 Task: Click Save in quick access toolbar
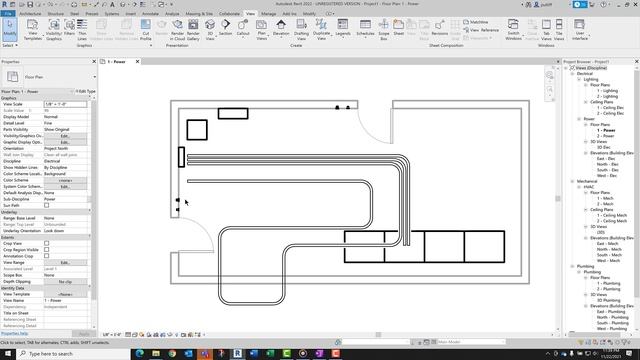click(30, 4)
